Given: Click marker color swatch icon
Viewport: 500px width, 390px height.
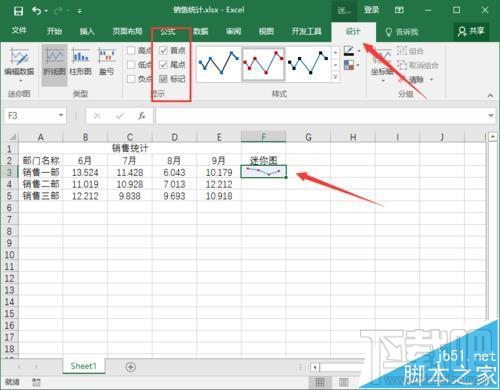Looking at the screenshot, I should click(349, 65).
